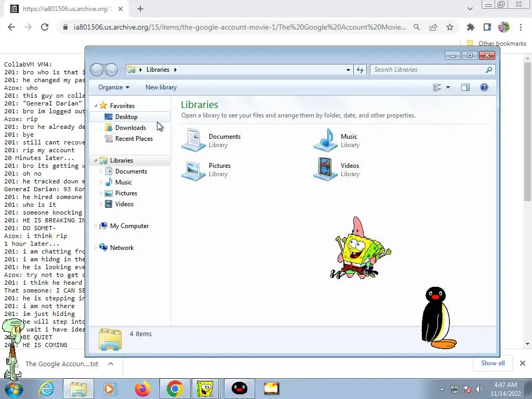Image resolution: width=532 pixels, height=399 pixels.
Task: Select Documents in the navigation tree
Action: pyautogui.click(x=131, y=171)
